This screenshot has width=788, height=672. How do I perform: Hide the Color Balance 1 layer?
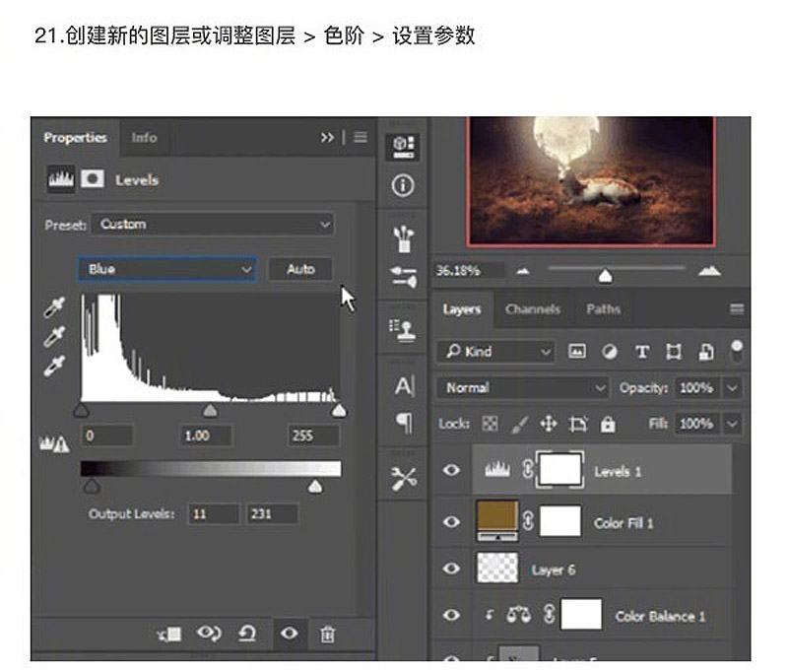click(451, 615)
